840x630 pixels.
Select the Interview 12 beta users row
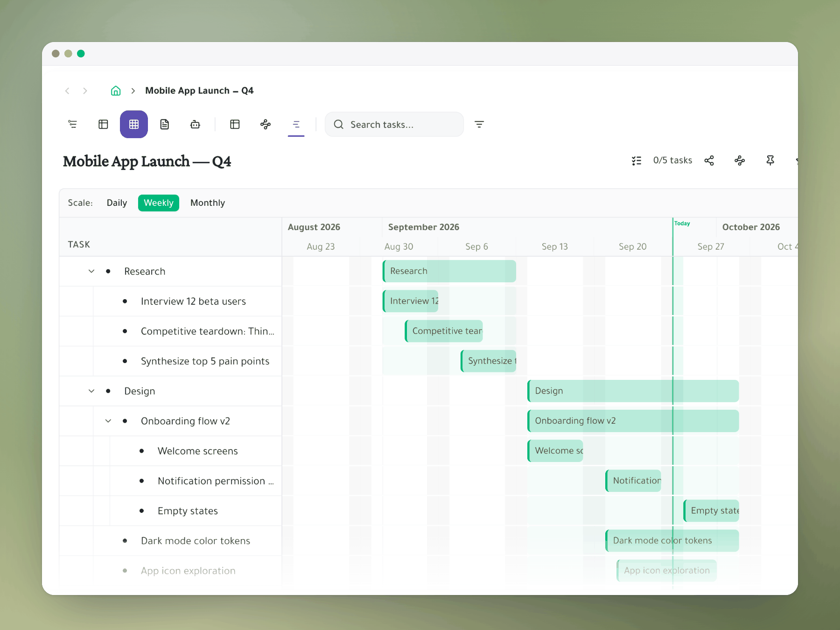(171, 301)
